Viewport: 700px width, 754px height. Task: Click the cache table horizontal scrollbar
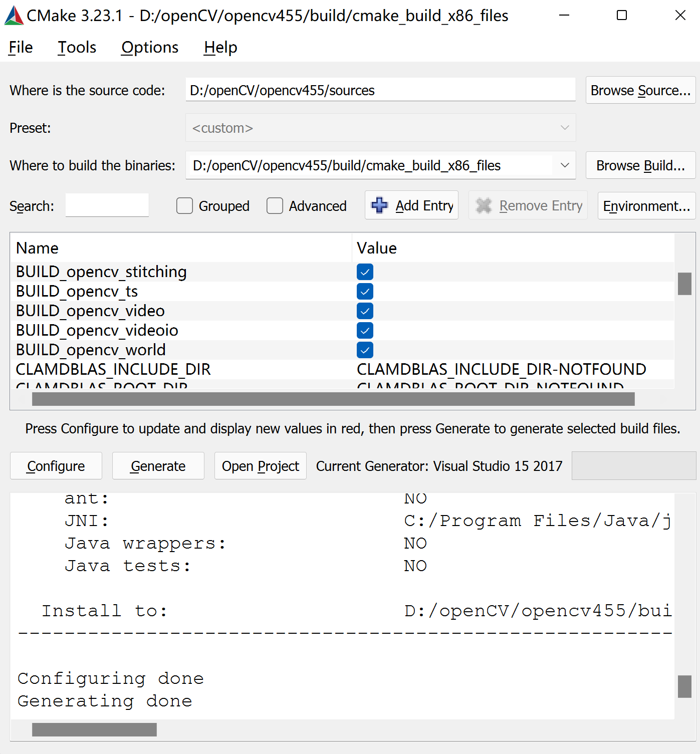tap(333, 399)
